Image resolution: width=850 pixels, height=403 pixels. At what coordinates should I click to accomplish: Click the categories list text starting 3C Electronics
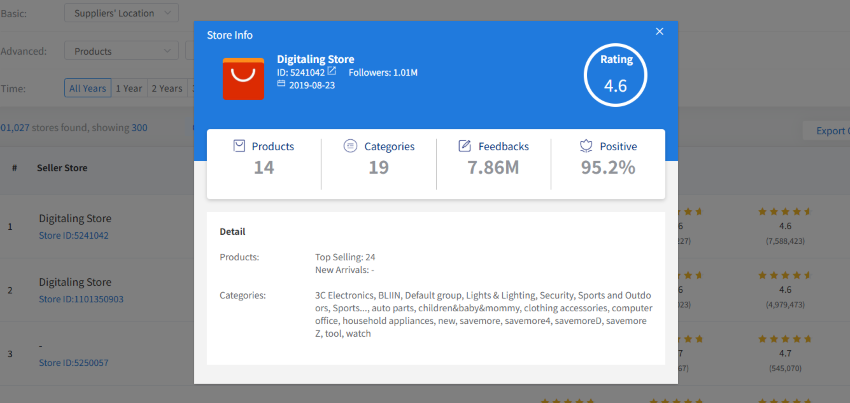(x=484, y=315)
